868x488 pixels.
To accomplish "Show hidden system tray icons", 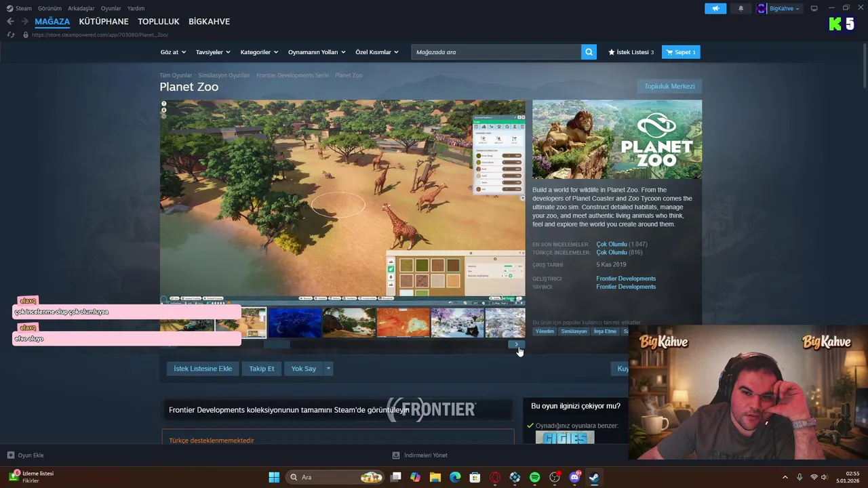I will (785, 477).
